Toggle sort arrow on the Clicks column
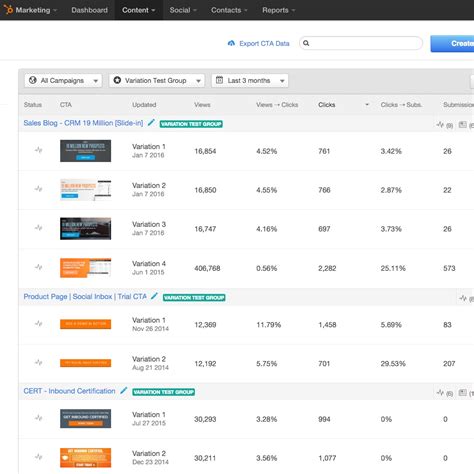 point(367,105)
